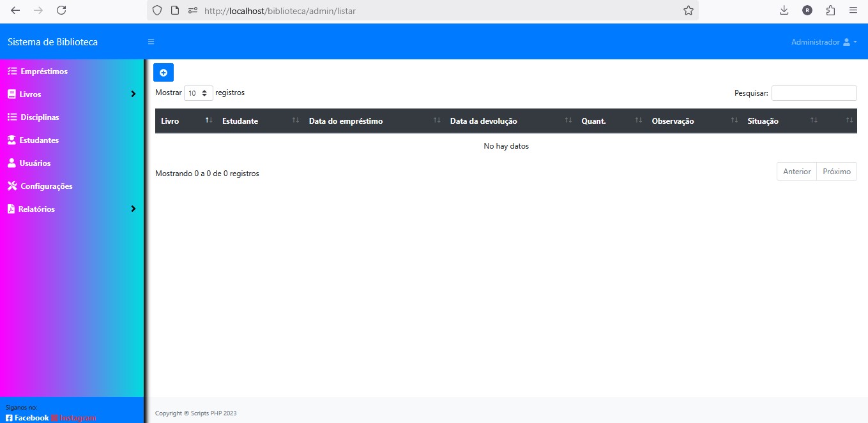This screenshot has width=868, height=423.
Task: Open the Empréstimos menu item
Action: click(43, 71)
